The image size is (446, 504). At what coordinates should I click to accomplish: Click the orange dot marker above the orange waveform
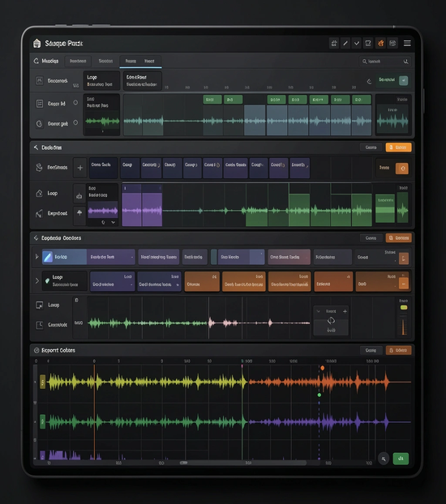coord(323,368)
